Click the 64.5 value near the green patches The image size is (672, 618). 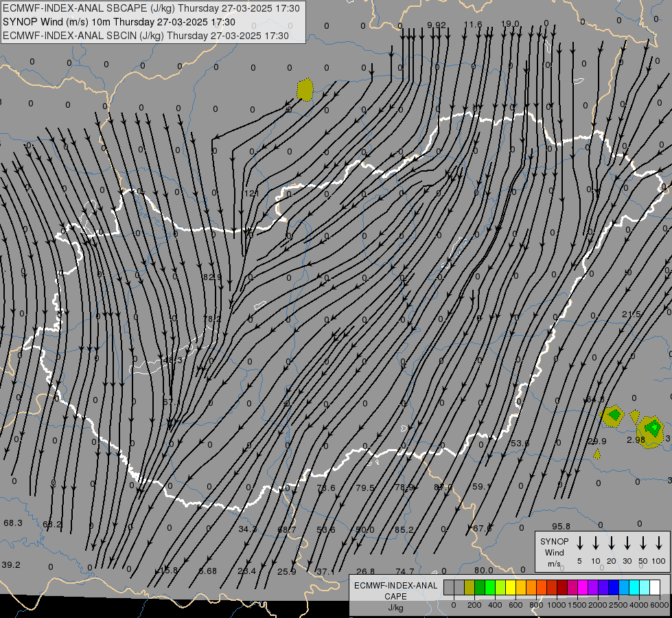click(595, 400)
